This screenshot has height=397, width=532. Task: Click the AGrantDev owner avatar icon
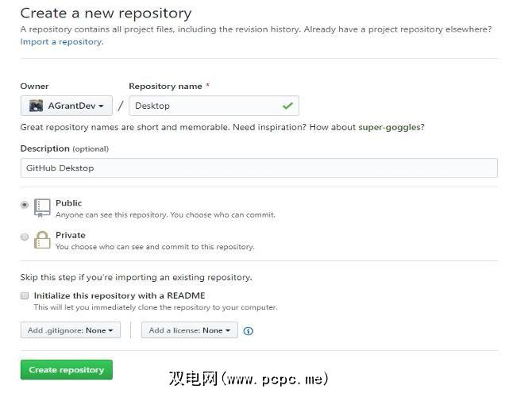click(x=36, y=106)
